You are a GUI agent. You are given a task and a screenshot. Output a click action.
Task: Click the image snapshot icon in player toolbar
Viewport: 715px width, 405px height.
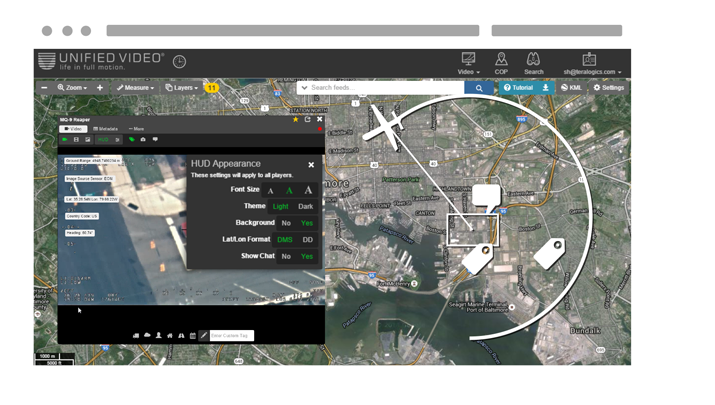(88, 140)
